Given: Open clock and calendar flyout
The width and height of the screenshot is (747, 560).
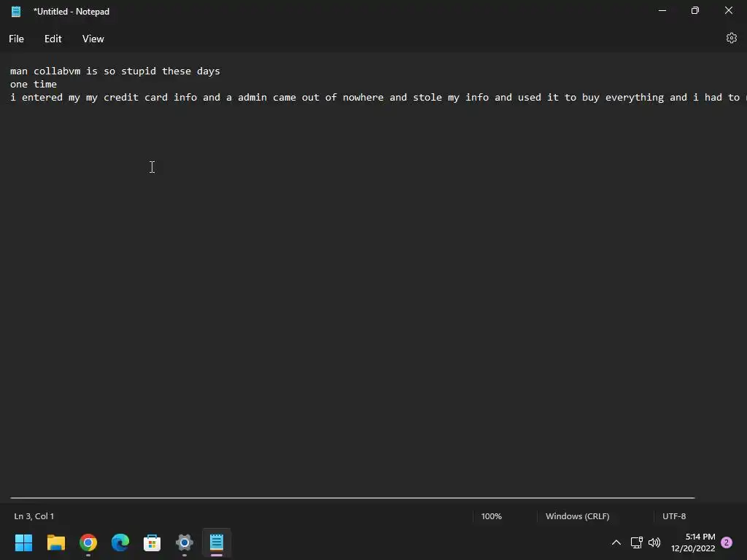Looking at the screenshot, I should 693,542.
